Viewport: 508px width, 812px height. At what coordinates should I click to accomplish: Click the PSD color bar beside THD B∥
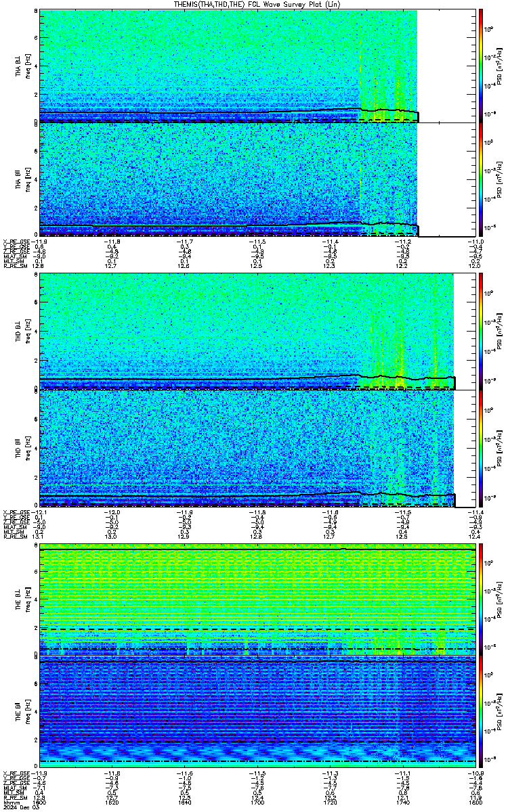pos(481,449)
